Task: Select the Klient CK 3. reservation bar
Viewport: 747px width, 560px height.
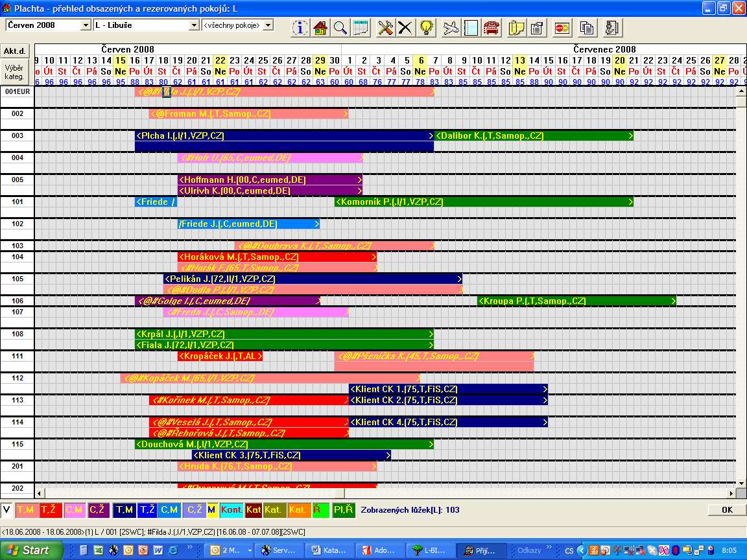Action: point(291,455)
